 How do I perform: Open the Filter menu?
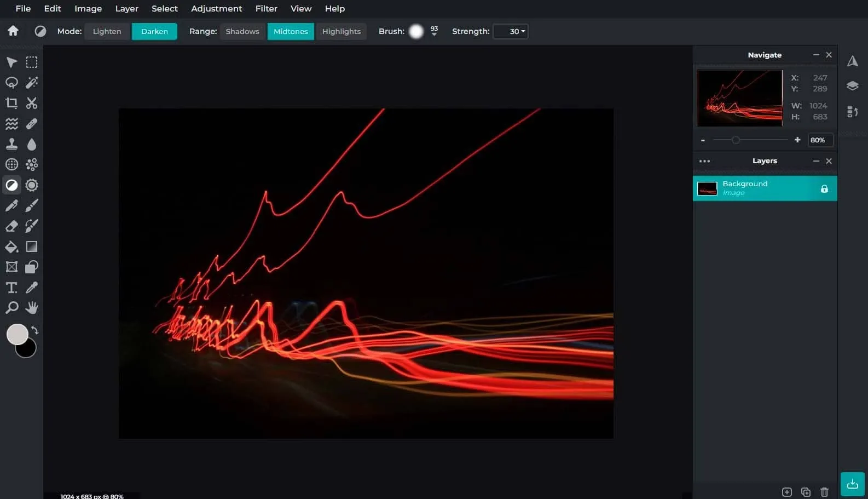click(x=266, y=9)
